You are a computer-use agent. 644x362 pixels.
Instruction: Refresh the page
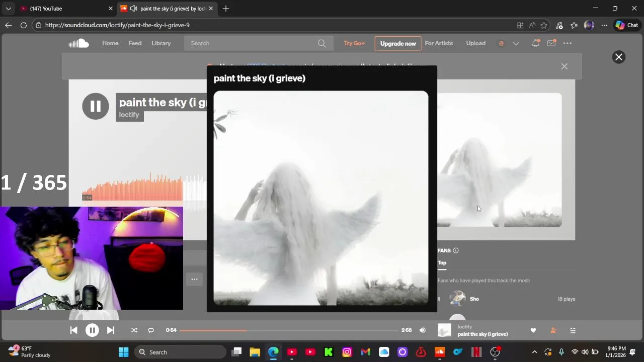point(24,25)
